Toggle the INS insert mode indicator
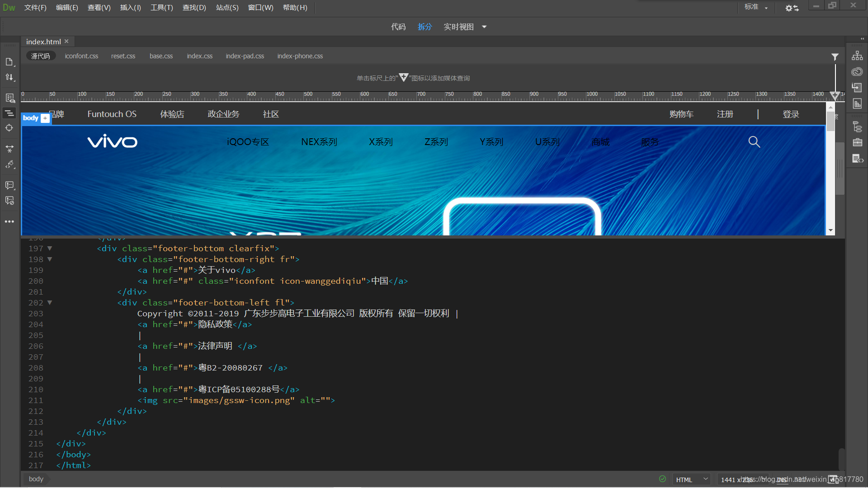Viewport: 868px width, 488px height. [x=782, y=480]
